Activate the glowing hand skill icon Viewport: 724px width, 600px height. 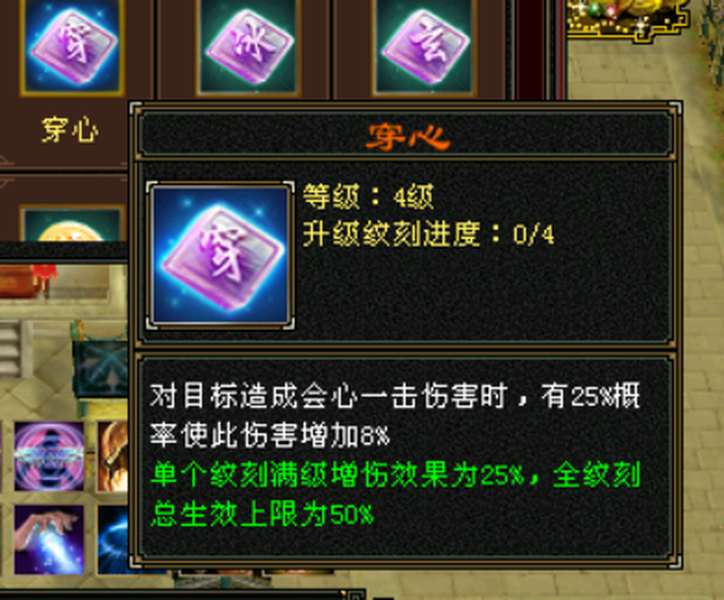(49, 539)
